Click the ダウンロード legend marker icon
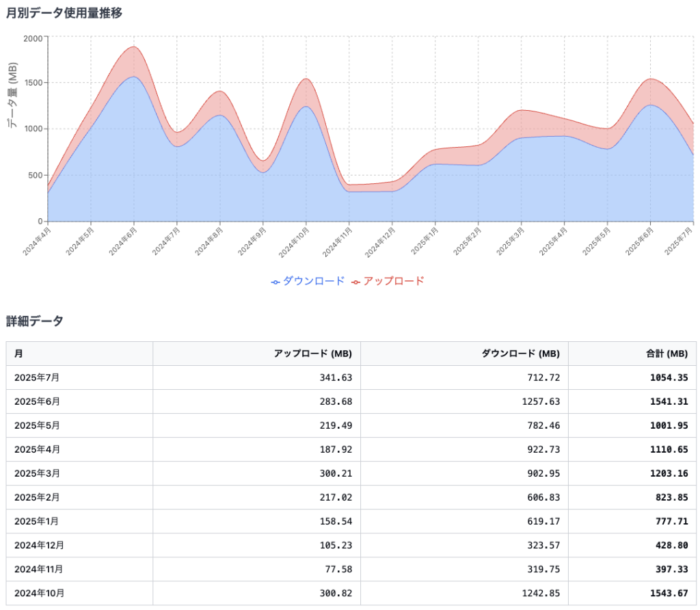This screenshot has height=610, width=700. click(275, 282)
